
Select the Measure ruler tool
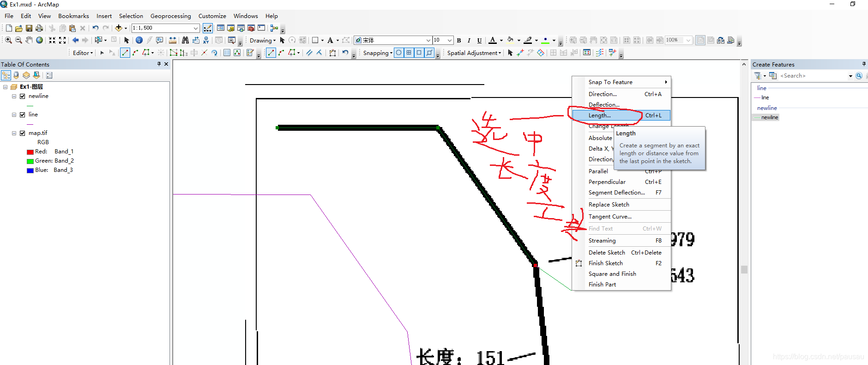tap(172, 40)
